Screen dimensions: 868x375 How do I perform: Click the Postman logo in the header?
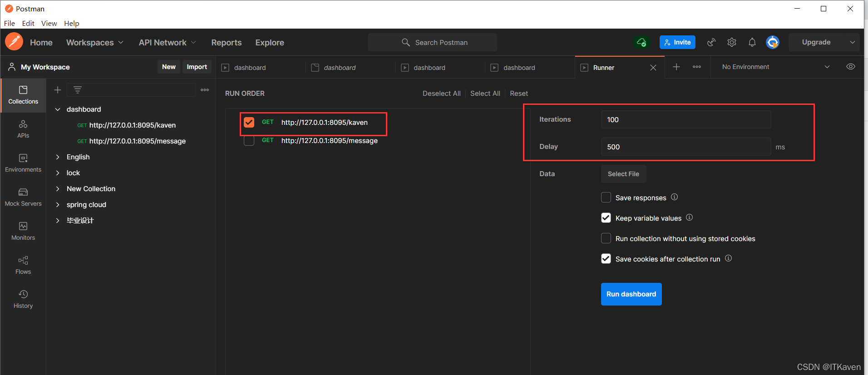pos(14,42)
